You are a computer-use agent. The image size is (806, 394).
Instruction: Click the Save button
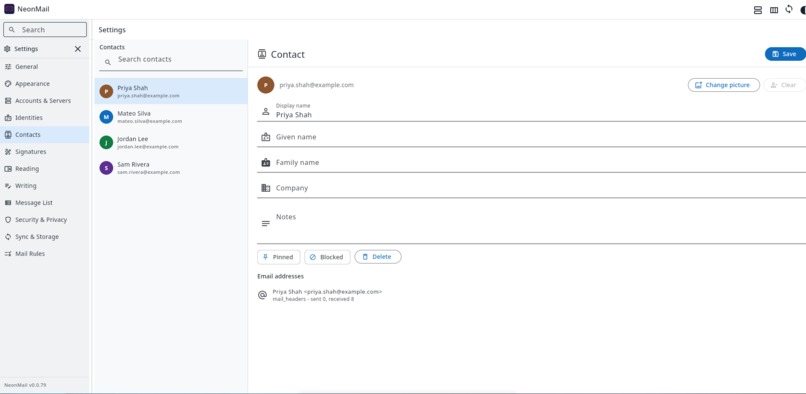point(785,54)
